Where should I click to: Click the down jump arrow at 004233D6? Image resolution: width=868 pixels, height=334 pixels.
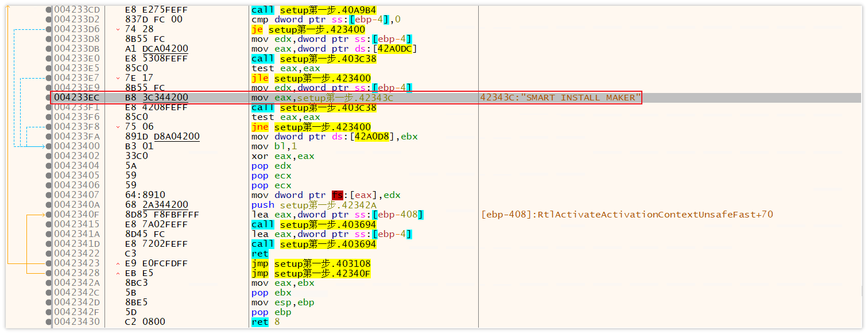(118, 29)
